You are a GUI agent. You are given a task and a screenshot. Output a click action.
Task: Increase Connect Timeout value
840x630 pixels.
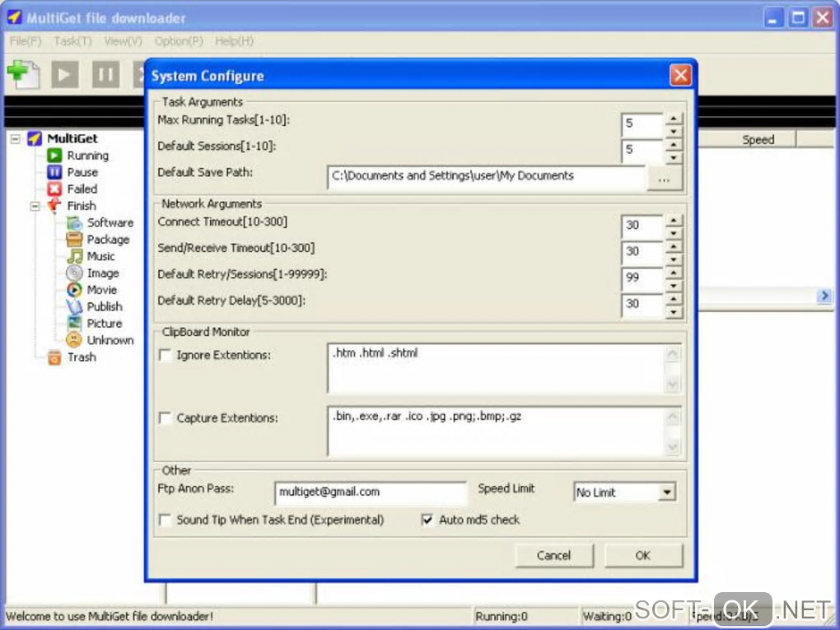[x=674, y=221]
